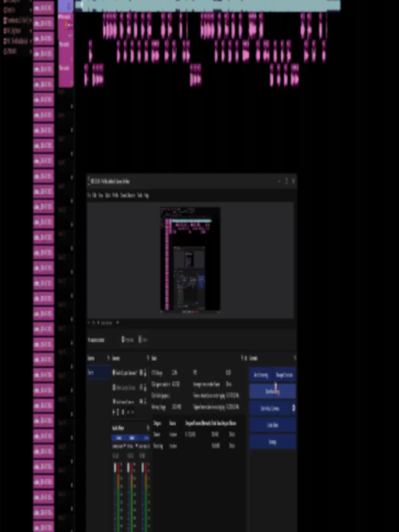The image size is (399, 532).
Task: Toggle visibility eye of first source in Sources
Action: (x=141, y=373)
